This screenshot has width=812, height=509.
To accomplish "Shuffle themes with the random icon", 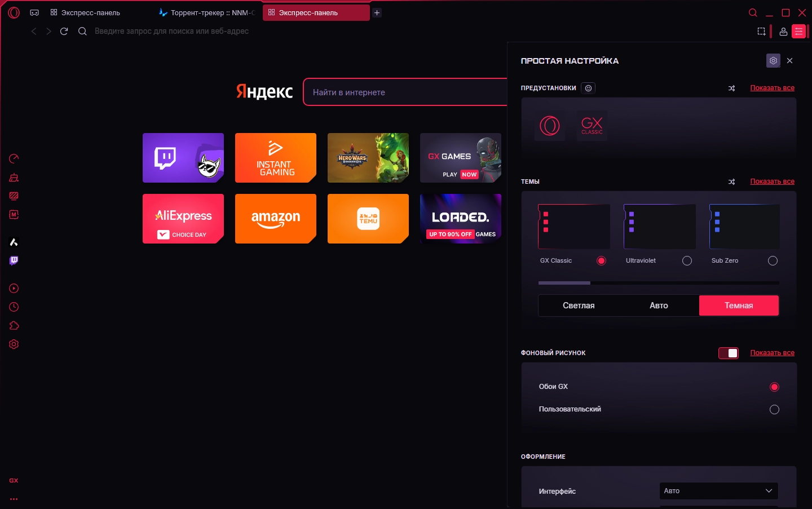I will (x=731, y=182).
